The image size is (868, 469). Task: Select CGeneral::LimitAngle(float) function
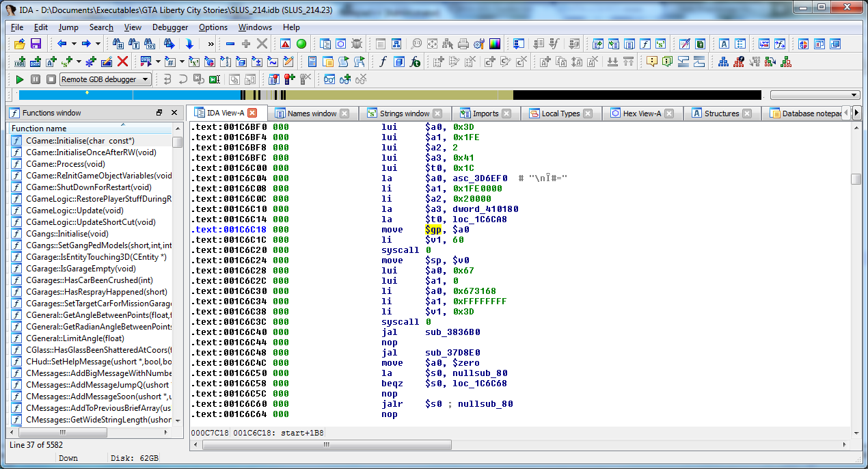tap(75, 338)
